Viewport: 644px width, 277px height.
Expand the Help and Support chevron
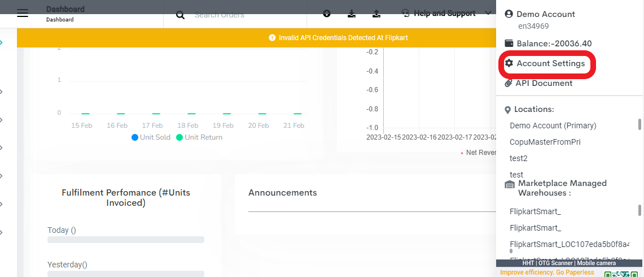[488, 14]
